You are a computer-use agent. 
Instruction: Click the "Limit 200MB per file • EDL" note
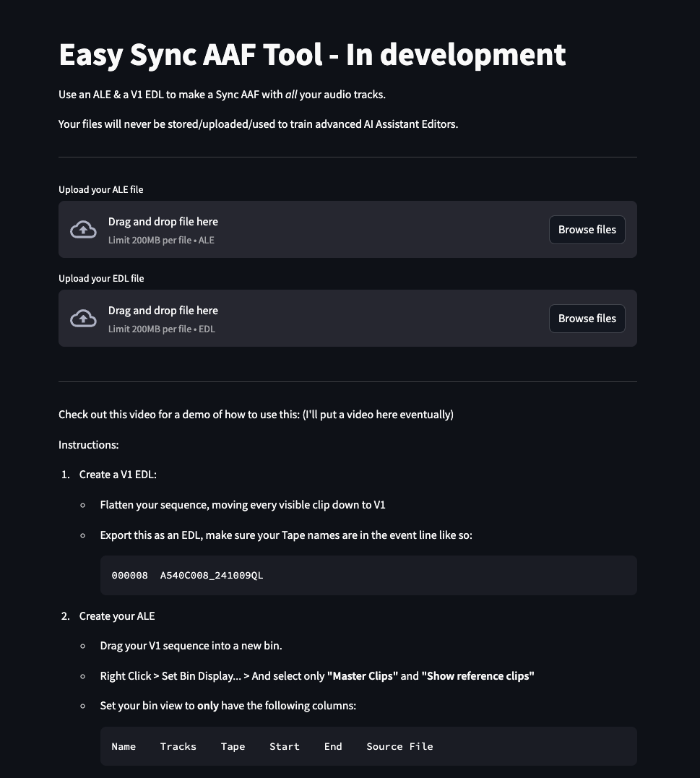pyautogui.click(x=161, y=329)
